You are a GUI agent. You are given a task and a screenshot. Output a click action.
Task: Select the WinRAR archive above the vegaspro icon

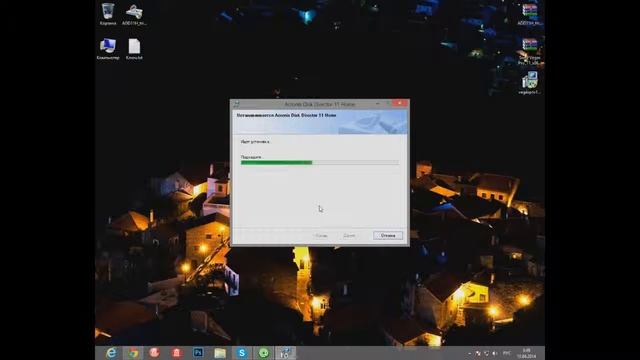(530, 51)
